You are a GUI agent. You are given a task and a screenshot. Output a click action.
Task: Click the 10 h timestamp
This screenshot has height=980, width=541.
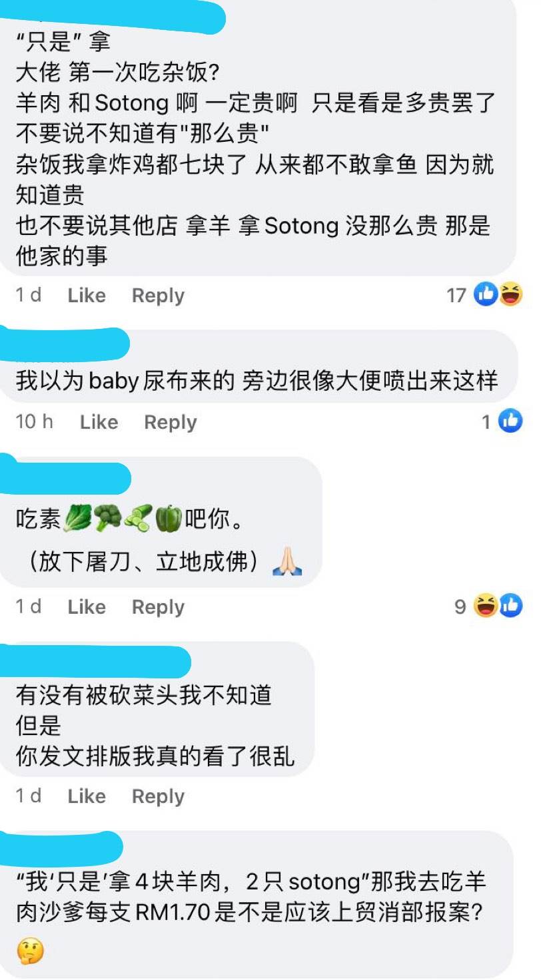(x=34, y=421)
